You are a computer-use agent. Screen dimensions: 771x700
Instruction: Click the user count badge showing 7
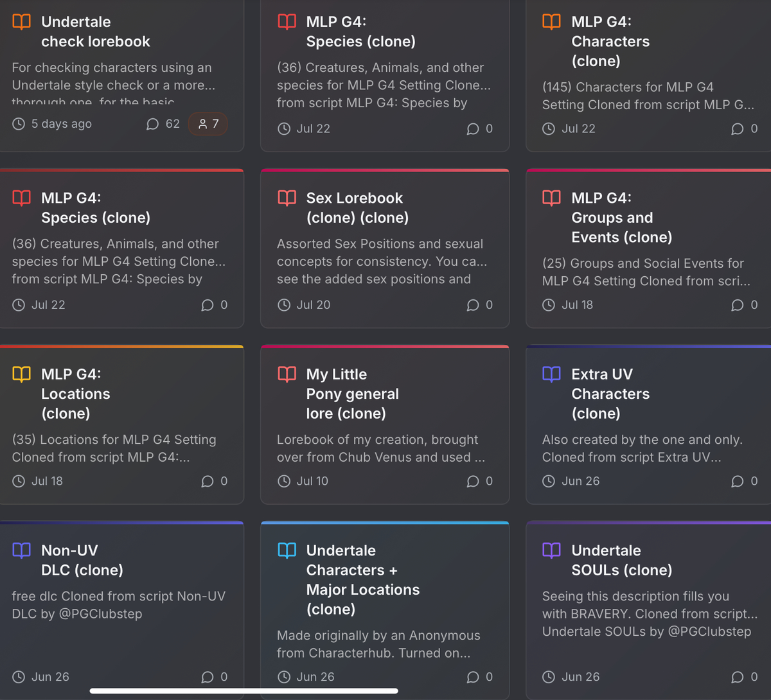coord(208,124)
